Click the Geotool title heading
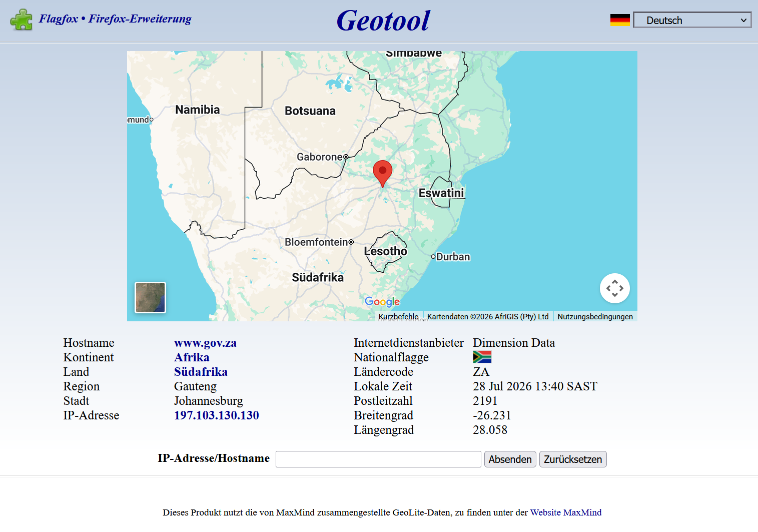 coord(383,21)
